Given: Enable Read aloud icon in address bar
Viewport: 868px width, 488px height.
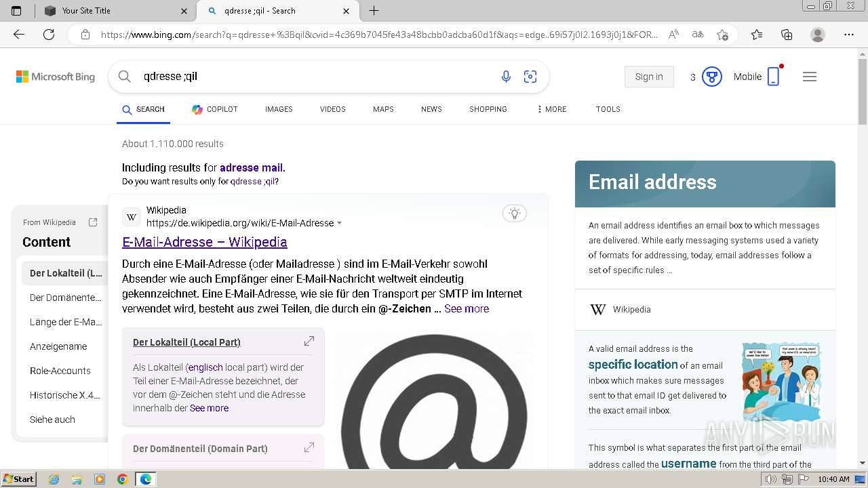Looking at the screenshot, I should [673, 35].
